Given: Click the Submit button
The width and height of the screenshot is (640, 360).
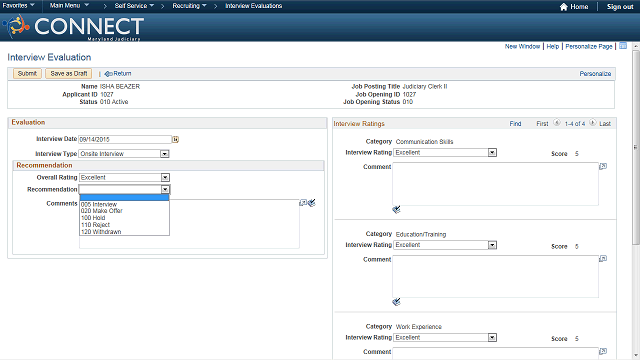Looking at the screenshot, I should pos(27,73).
